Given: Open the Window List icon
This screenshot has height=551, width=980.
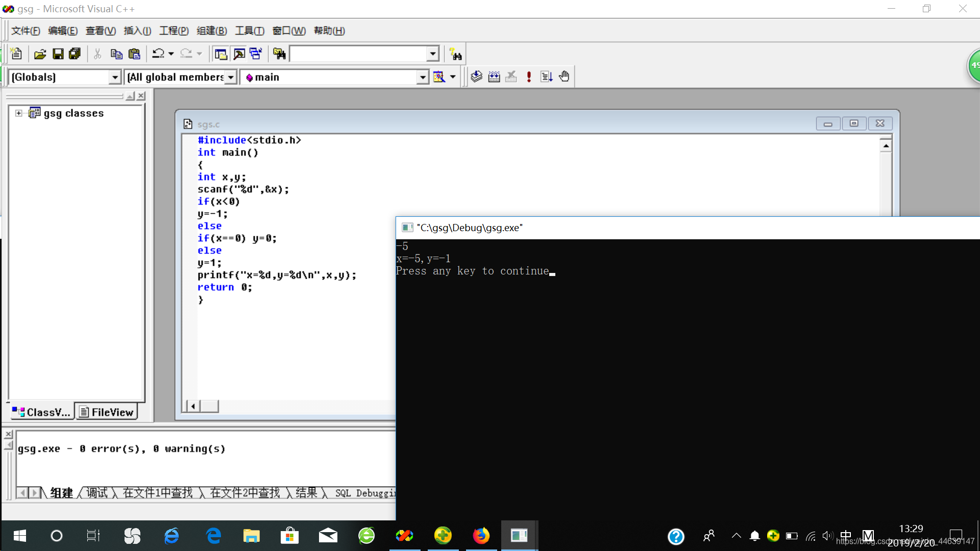Looking at the screenshot, I should [x=256, y=54].
